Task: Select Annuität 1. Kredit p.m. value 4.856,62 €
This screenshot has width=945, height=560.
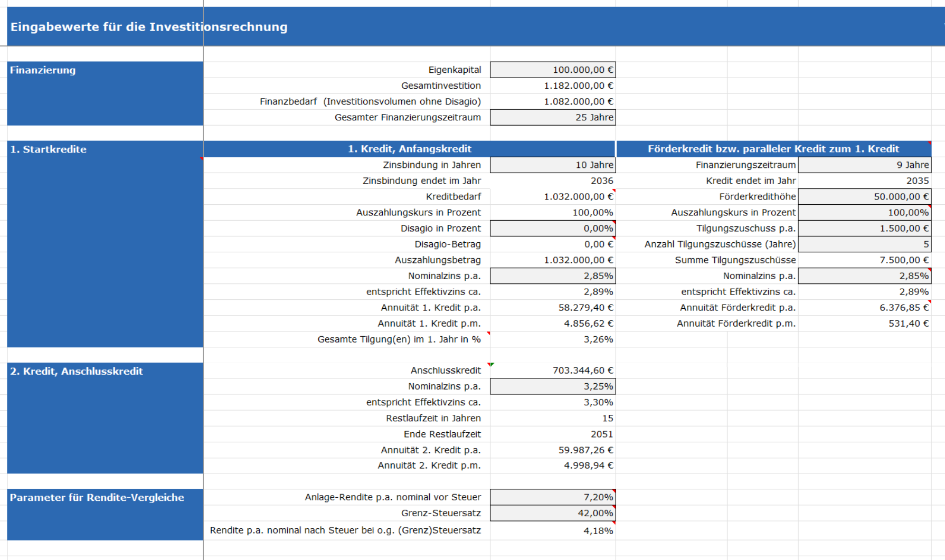Action: tap(589, 323)
